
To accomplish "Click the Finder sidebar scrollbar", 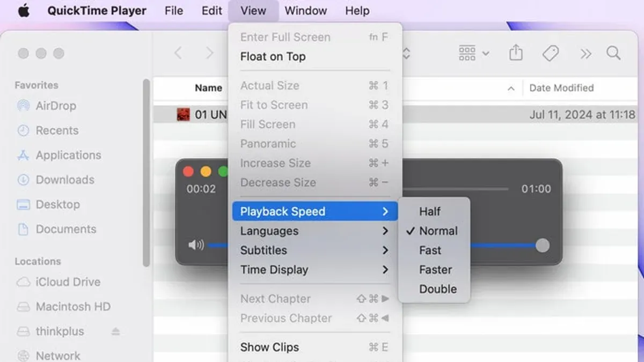I will tap(146, 172).
